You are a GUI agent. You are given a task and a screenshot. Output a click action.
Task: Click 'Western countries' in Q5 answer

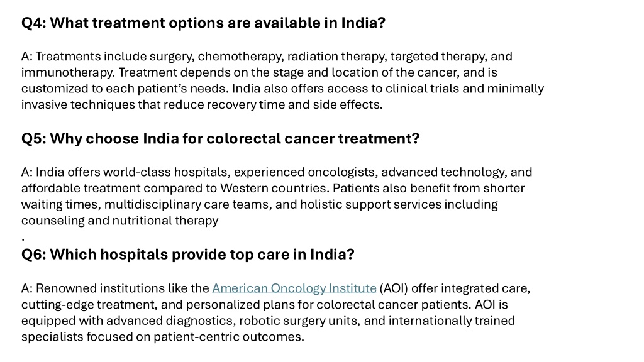[x=274, y=189]
